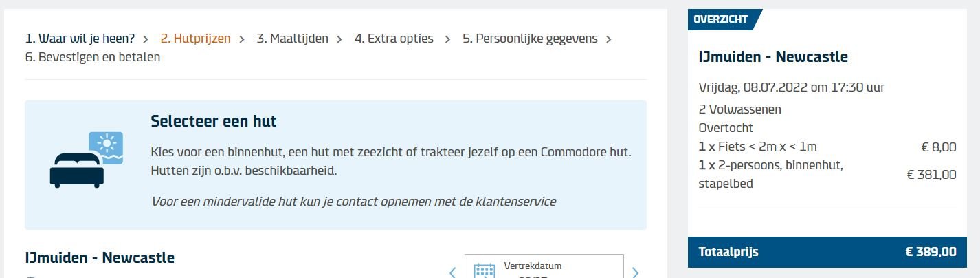The width and height of the screenshot is (980, 278).
Task: Select the '2-persoons, binnenhut, stapelbed' overview line
Action: tap(770, 175)
